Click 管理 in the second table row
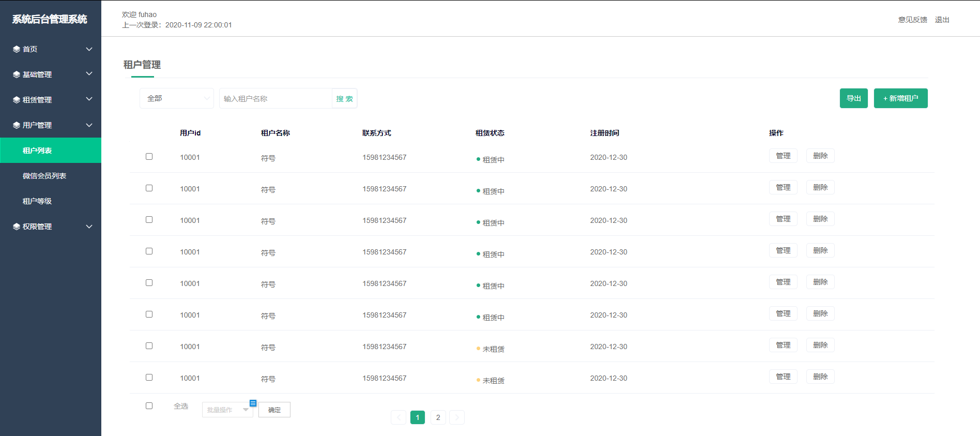Viewport: 980px width, 436px height. (783, 187)
